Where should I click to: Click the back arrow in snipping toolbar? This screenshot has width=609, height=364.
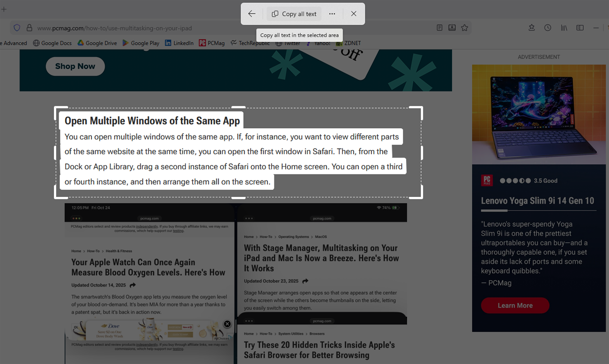(x=252, y=14)
